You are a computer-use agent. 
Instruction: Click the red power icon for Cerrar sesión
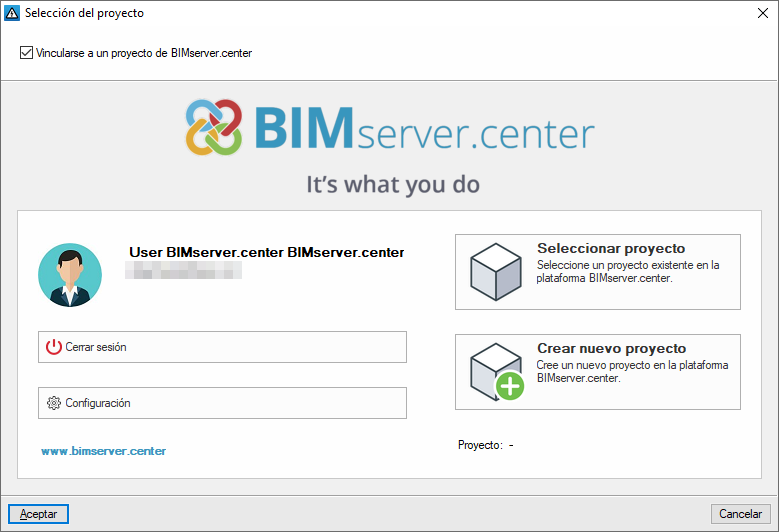(54, 347)
